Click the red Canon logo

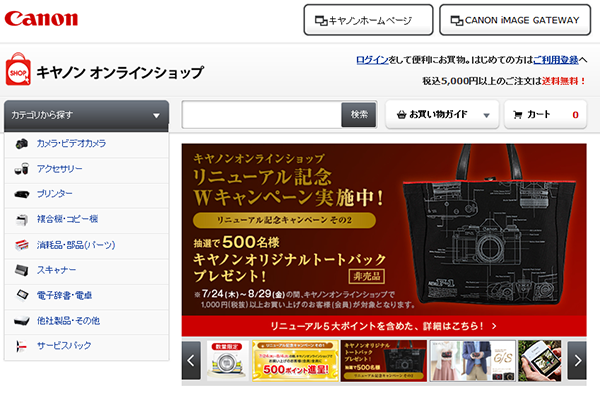tap(41, 18)
